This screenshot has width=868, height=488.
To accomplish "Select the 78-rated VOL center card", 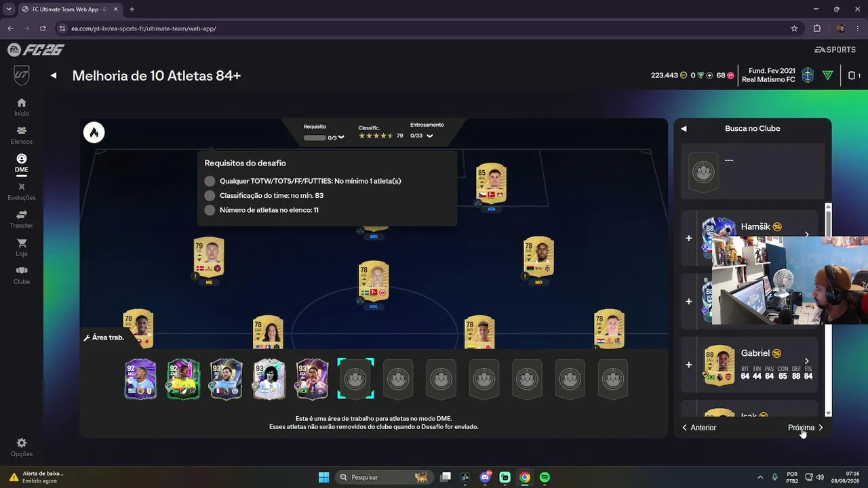I will coord(374,281).
